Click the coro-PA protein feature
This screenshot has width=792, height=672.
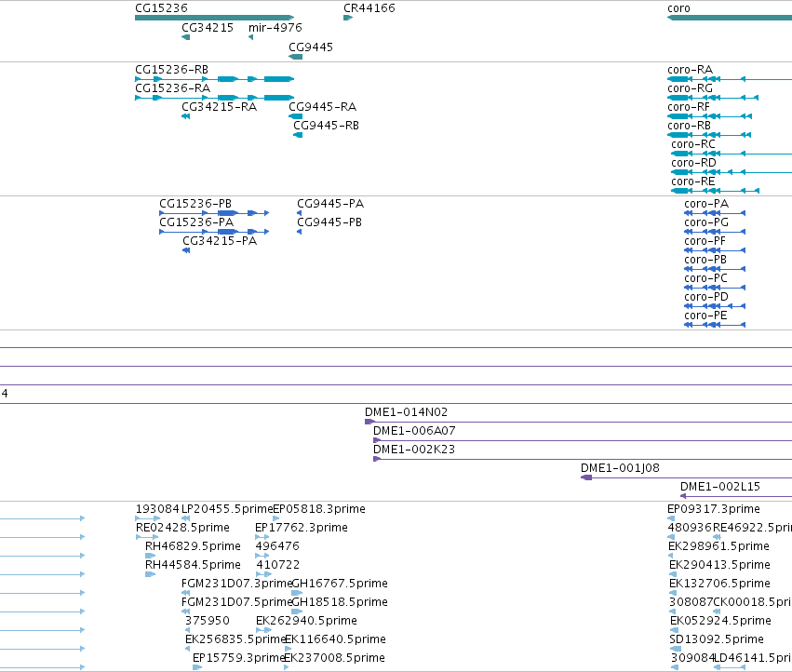[x=715, y=213]
